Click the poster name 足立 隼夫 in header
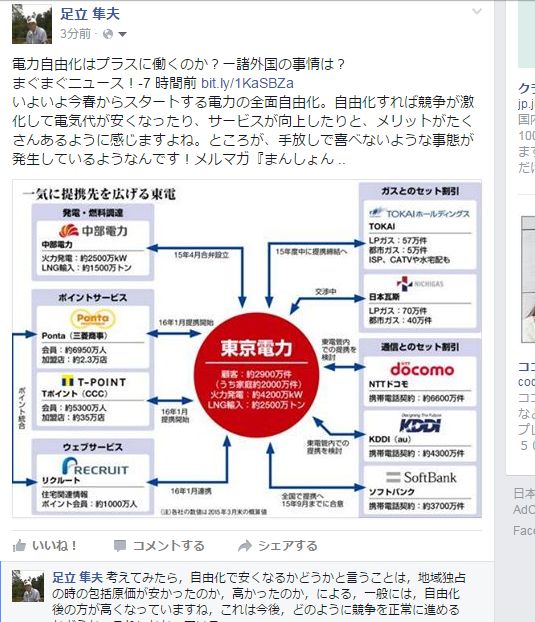Image resolution: width=535 pixels, height=622 pixels. 90,14
